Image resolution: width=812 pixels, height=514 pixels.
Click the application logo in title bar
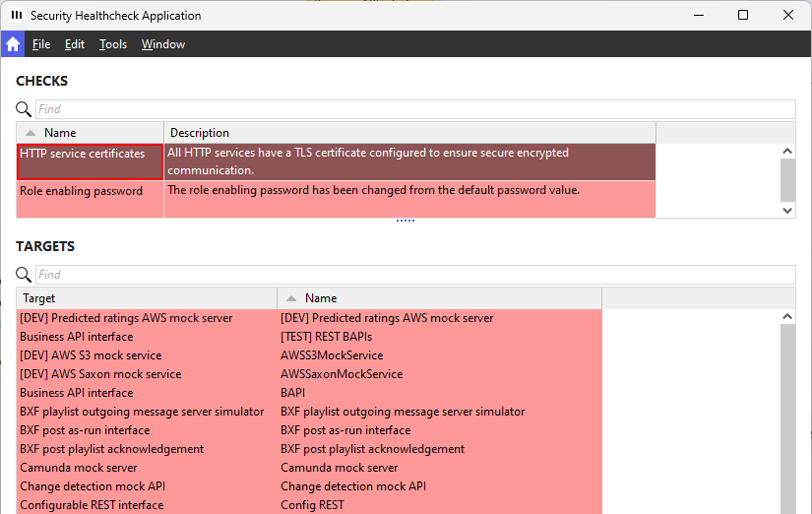tap(17, 16)
